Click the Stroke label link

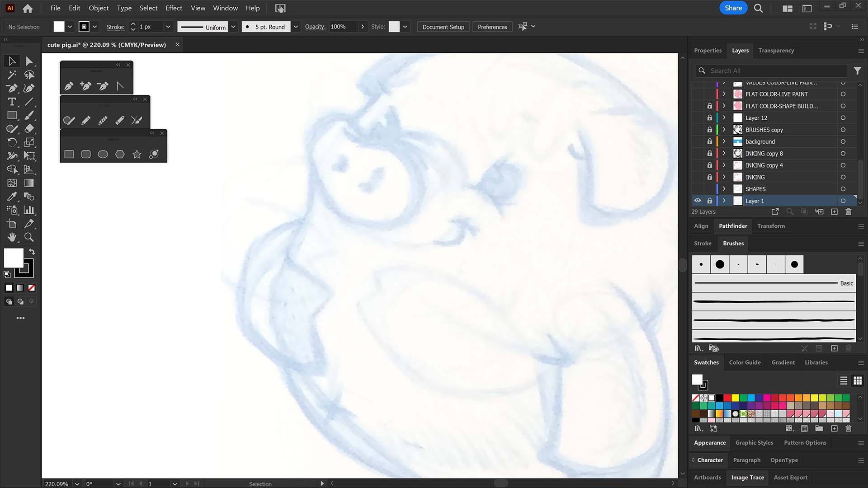pyautogui.click(x=115, y=27)
